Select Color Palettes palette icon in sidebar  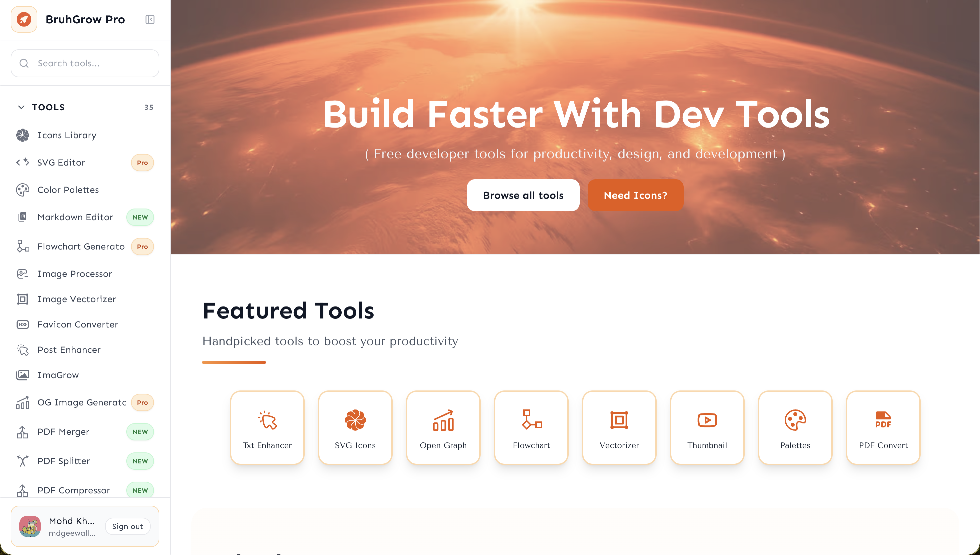pyautogui.click(x=22, y=190)
